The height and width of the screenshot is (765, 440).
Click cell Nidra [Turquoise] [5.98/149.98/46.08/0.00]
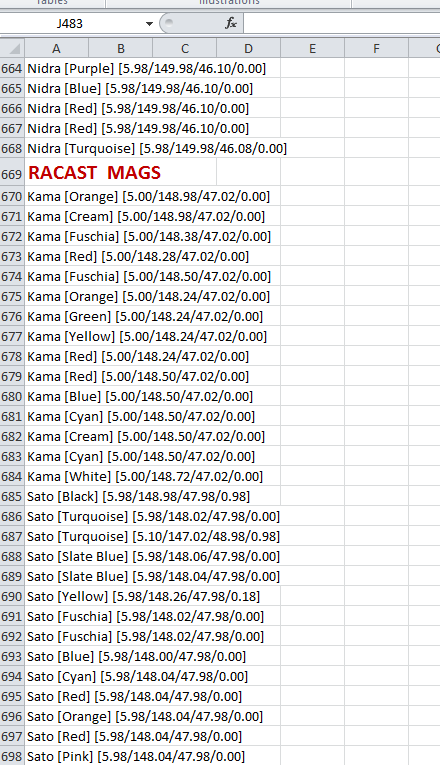[157, 148]
